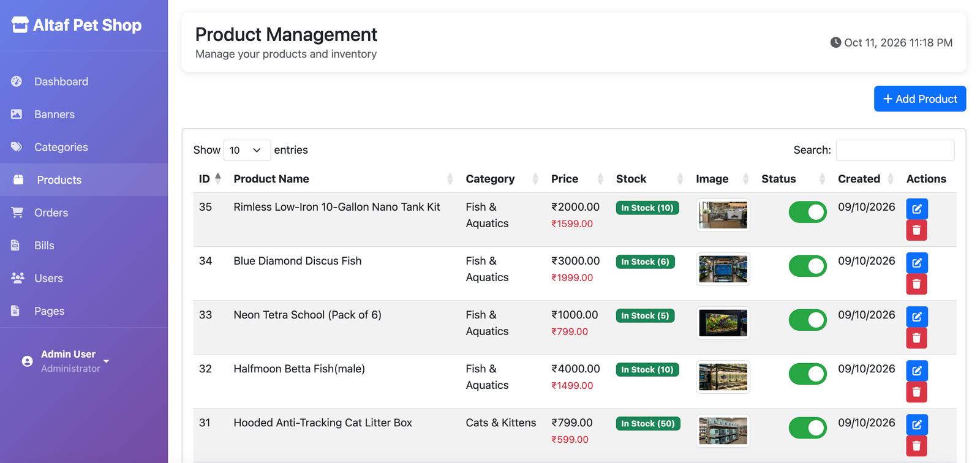Delete the Hooded Anti-Tracking Cat Litter Box
Viewport: 980px width, 463px height.
point(917,446)
